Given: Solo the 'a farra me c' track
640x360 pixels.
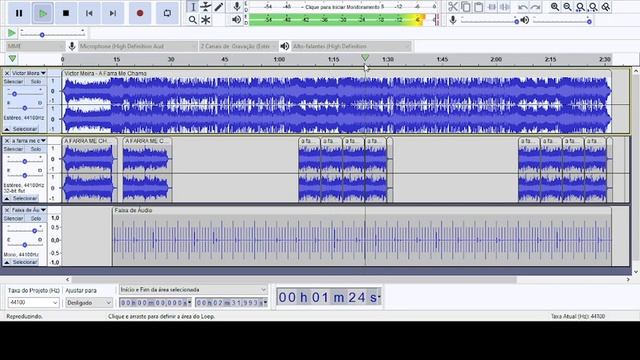Looking at the screenshot, I should point(36,149).
